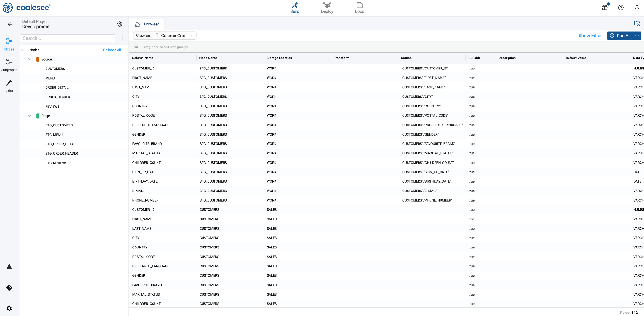Click the row groups panel icon
The image size is (644, 316).
(136, 47)
